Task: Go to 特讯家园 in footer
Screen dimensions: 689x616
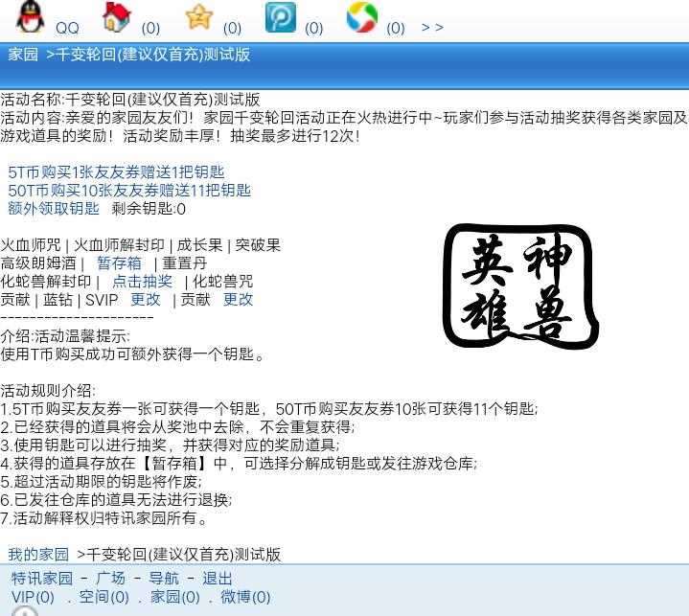Action: 42,579
